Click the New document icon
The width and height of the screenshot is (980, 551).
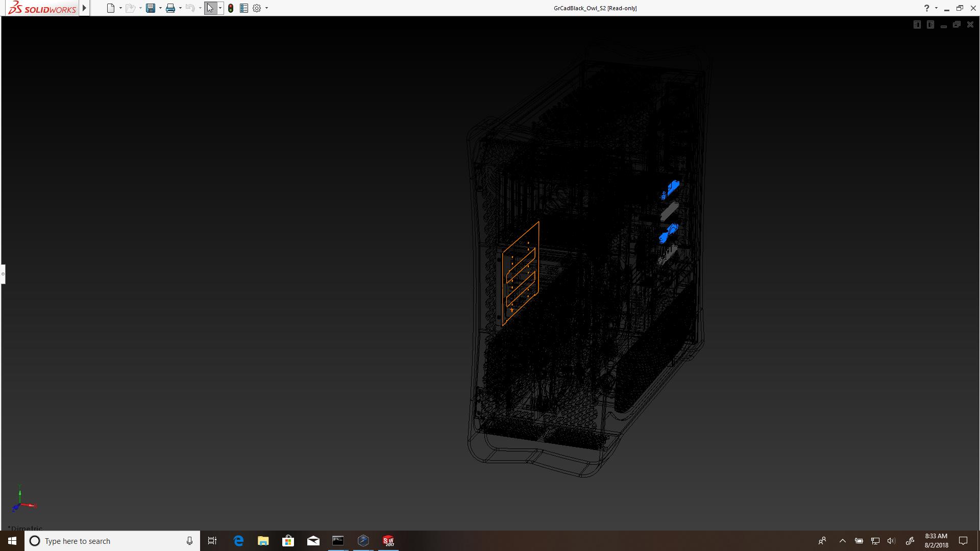tap(110, 8)
